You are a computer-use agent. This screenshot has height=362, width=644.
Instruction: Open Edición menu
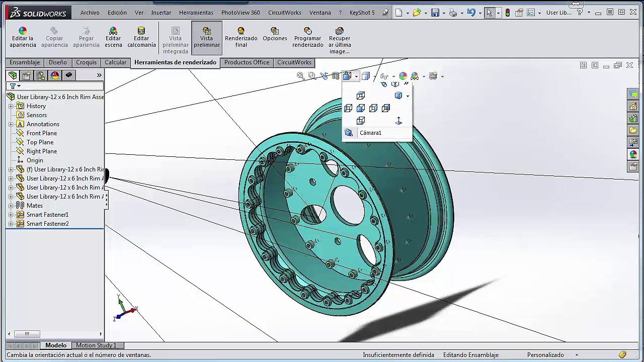coord(117,13)
